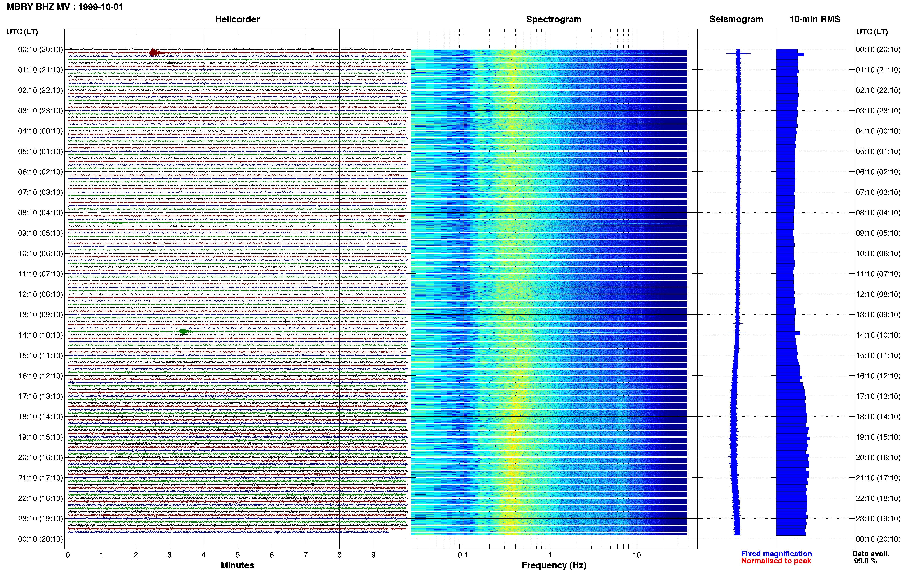The image size is (924, 578).
Task: Click the right '12:10 (08:10)' time label
Action: pos(878,294)
